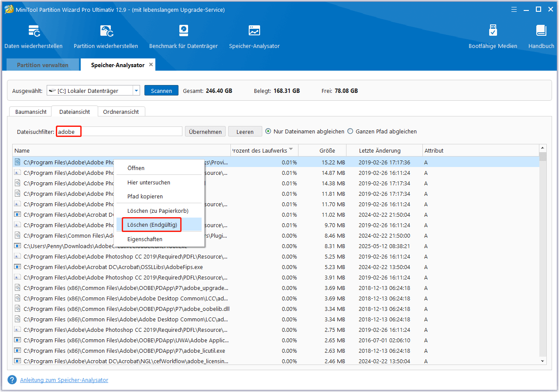Screen dimensions: 559x392
Task: Open the title bar hamburger menu
Action: click(x=514, y=9)
